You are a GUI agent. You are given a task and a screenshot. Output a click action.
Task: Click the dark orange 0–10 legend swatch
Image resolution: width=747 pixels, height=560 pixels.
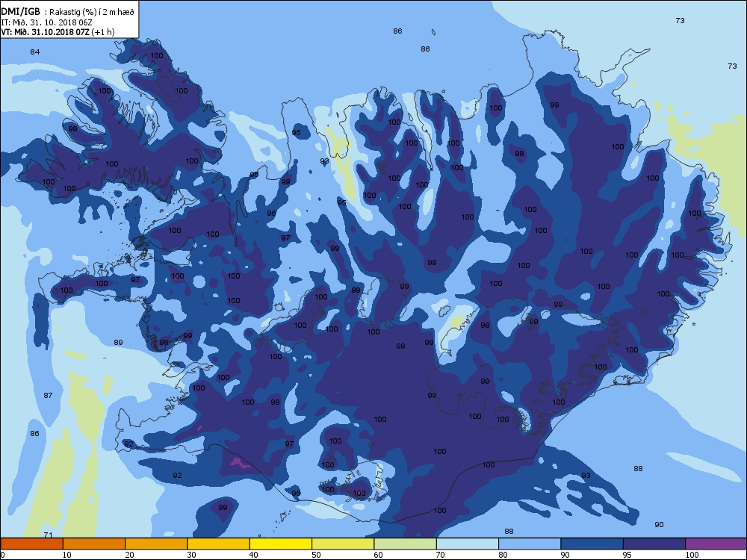[x=31, y=544]
